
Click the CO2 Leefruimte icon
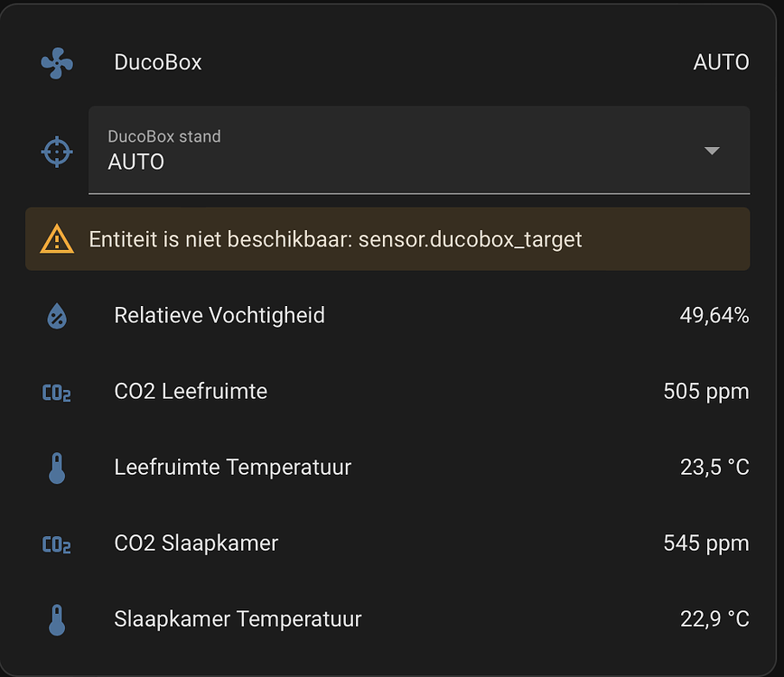pyautogui.click(x=57, y=392)
